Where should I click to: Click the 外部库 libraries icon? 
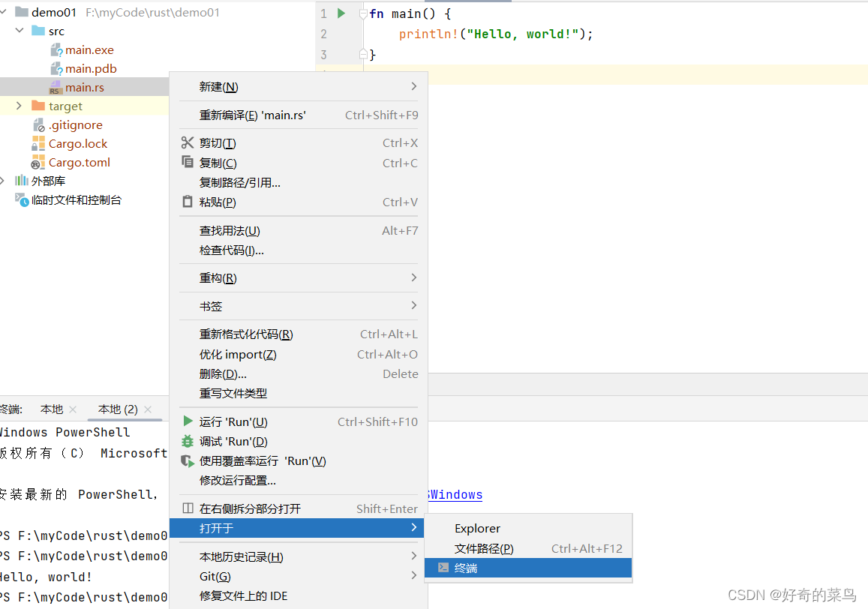click(x=23, y=181)
